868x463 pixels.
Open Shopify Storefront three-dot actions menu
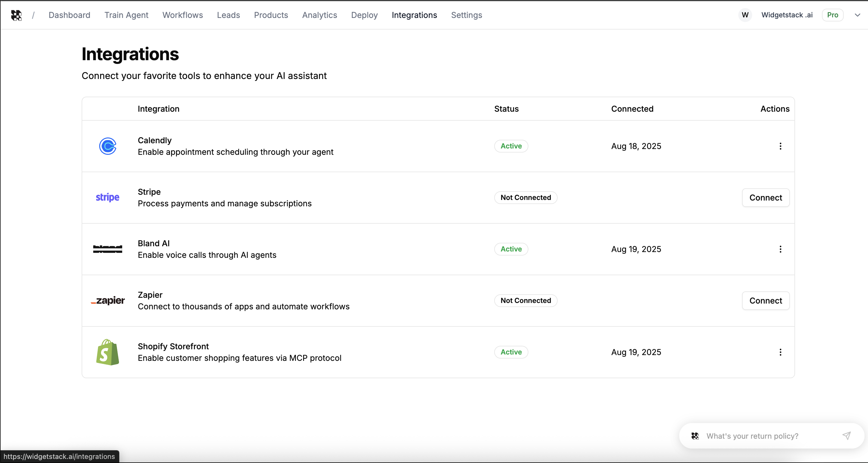(x=780, y=352)
